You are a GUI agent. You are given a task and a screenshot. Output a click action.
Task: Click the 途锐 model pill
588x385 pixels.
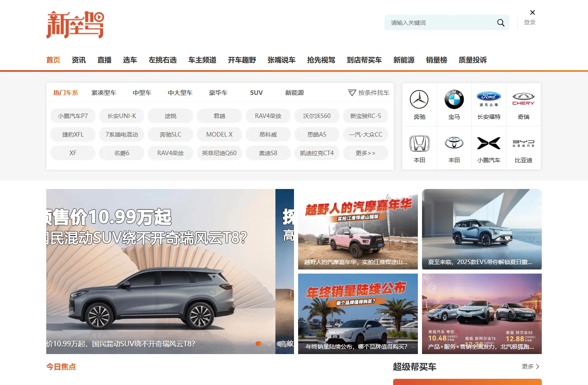click(x=171, y=116)
